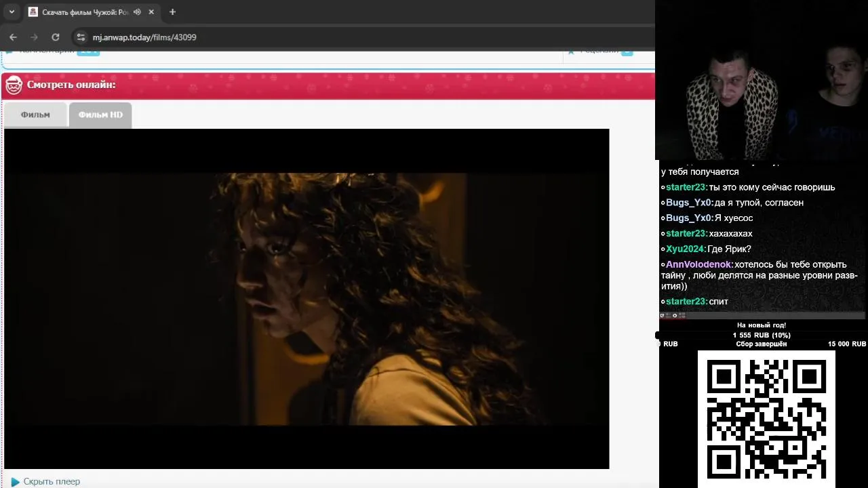This screenshot has width=868, height=488.
Task: Open the tab search chevron dropdown
Action: click(x=12, y=12)
